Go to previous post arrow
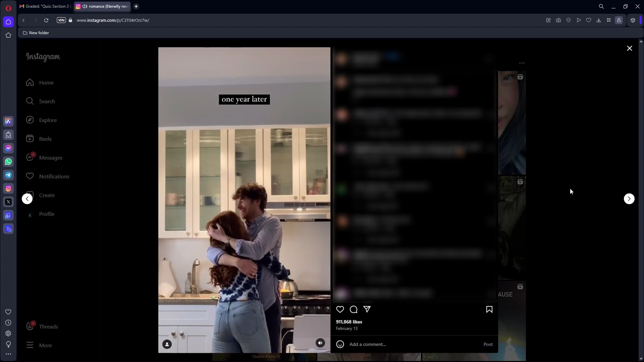644x362 pixels. tap(27, 199)
